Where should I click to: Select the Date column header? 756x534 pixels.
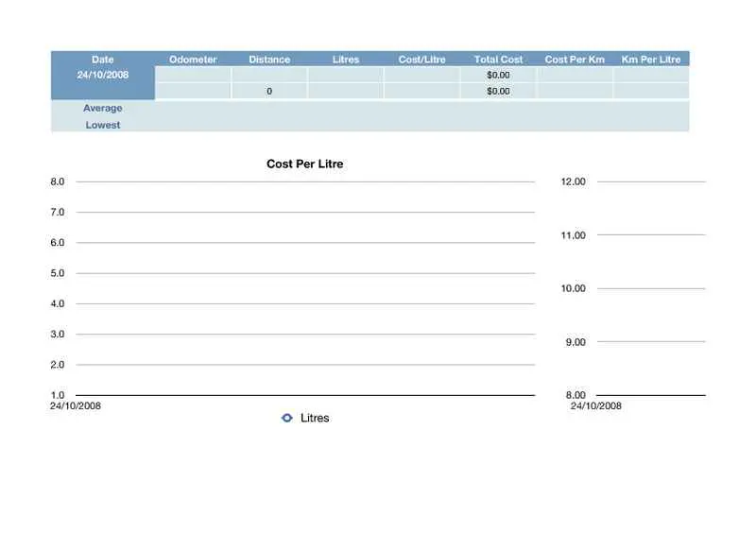click(x=103, y=60)
